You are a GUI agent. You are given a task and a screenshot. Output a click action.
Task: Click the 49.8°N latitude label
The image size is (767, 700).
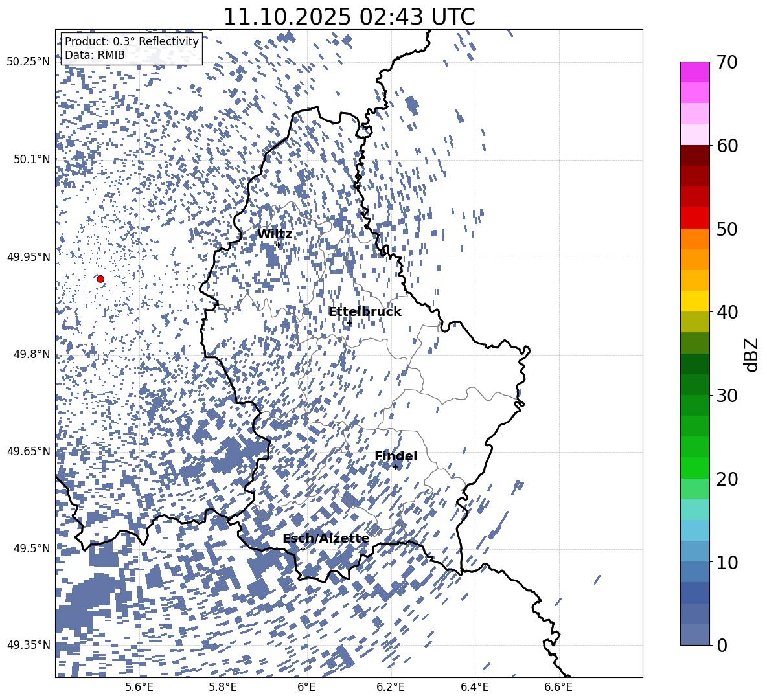pyautogui.click(x=32, y=354)
